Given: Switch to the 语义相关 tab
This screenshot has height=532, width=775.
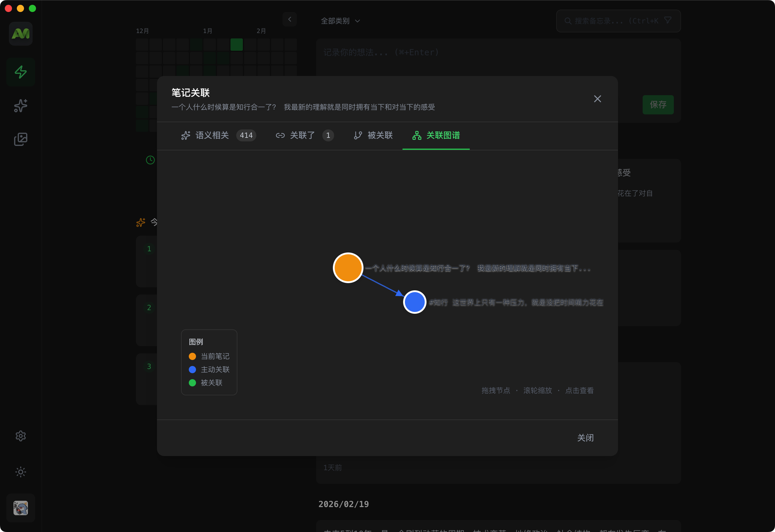Looking at the screenshot, I should coord(212,135).
